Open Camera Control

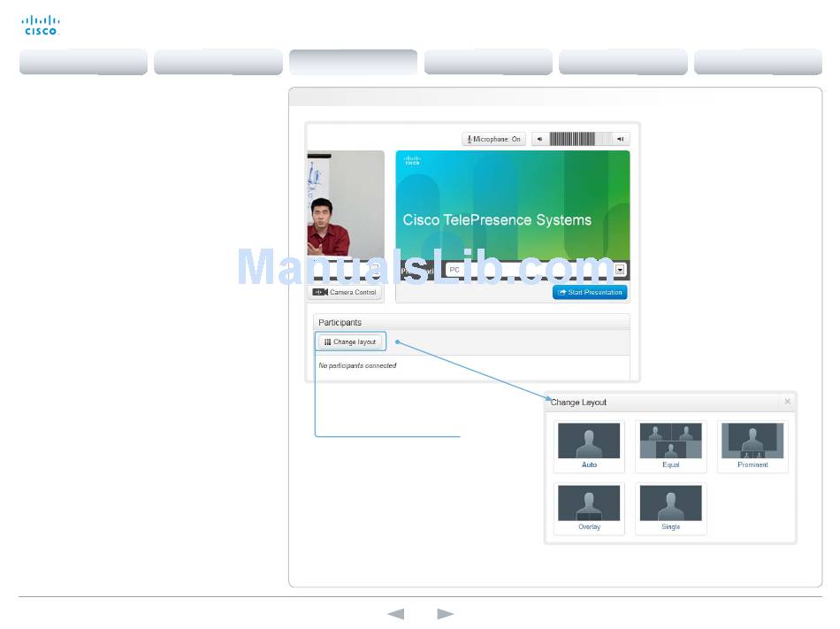click(x=345, y=292)
